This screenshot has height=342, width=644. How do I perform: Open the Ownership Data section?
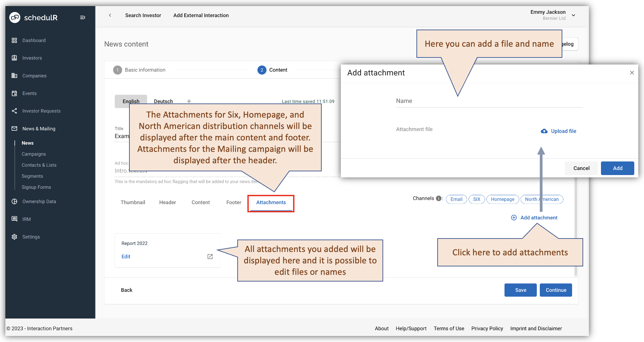39,201
